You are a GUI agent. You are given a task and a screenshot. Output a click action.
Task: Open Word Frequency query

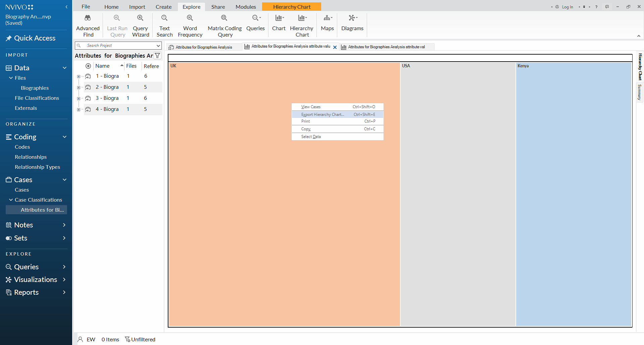(x=190, y=25)
